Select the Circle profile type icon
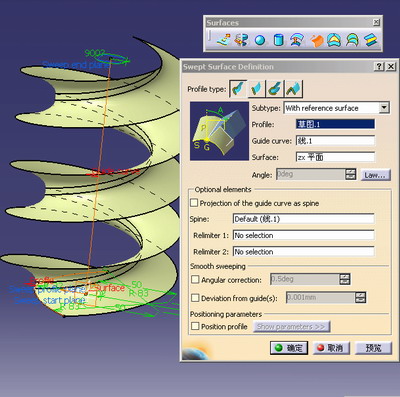 click(x=275, y=89)
